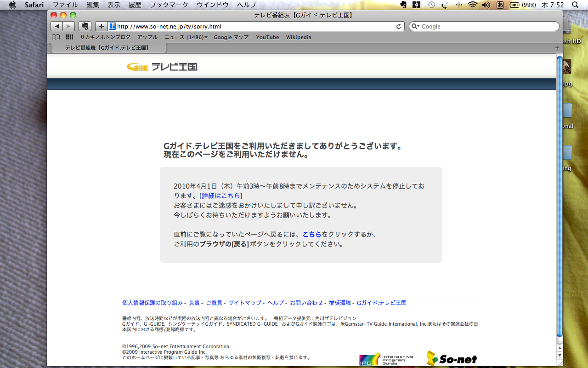This screenshot has height=368, width=588.
Task: Add a bookmark with the plus button
Action: click(x=102, y=26)
